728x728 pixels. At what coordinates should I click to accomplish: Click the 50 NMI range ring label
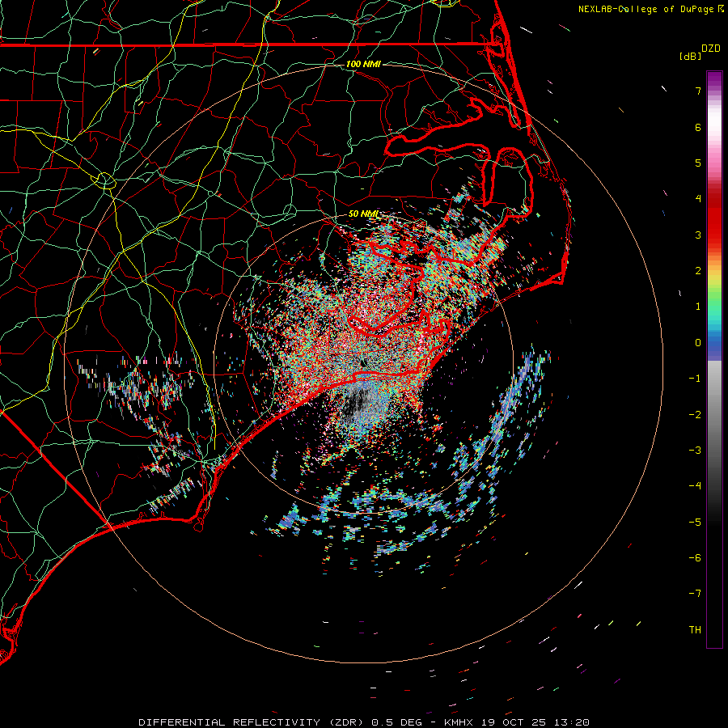click(363, 214)
